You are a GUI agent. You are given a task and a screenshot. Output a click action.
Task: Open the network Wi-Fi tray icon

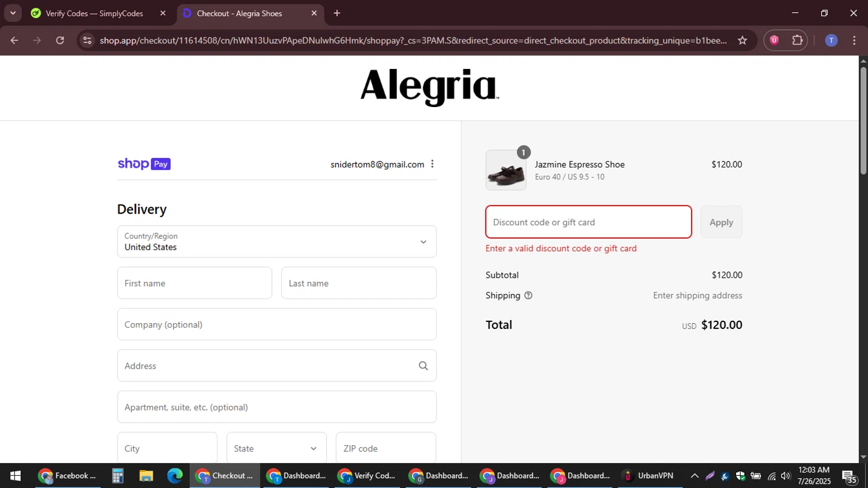click(x=771, y=476)
